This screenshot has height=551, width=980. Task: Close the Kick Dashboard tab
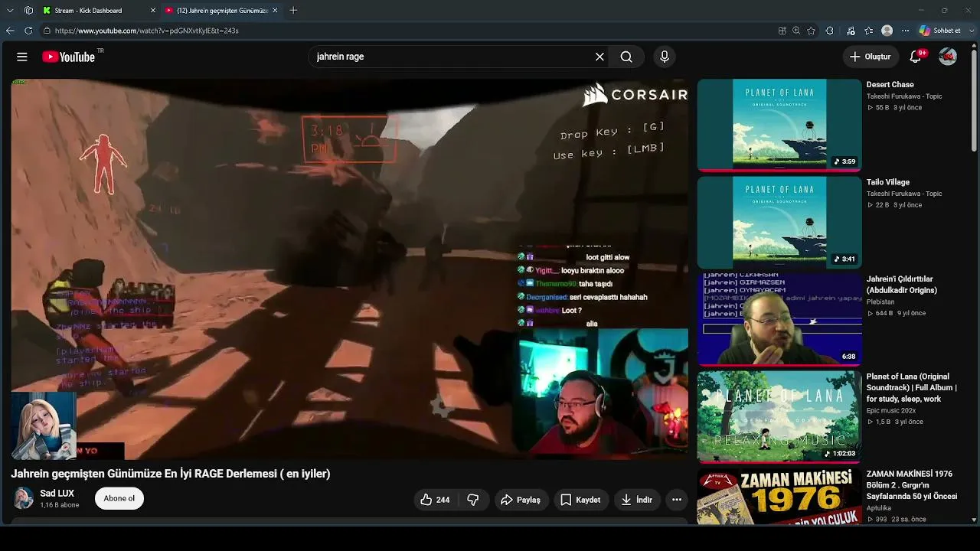click(x=152, y=11)
